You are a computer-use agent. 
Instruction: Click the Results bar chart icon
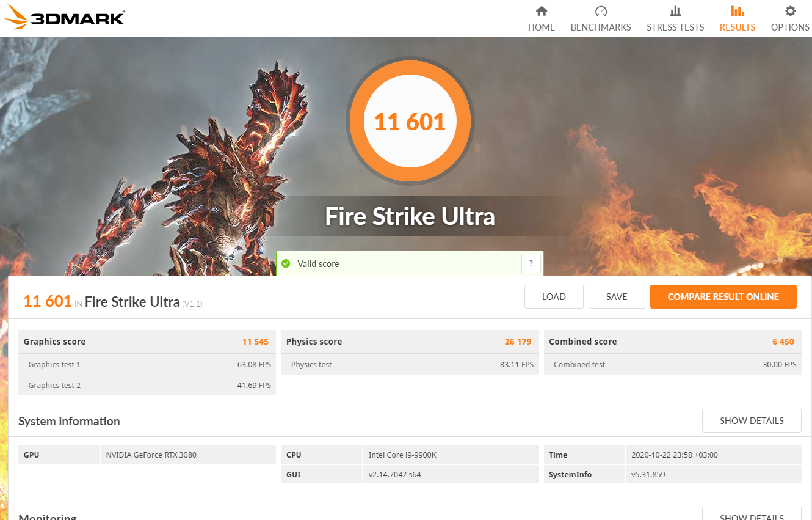[738, 11]
